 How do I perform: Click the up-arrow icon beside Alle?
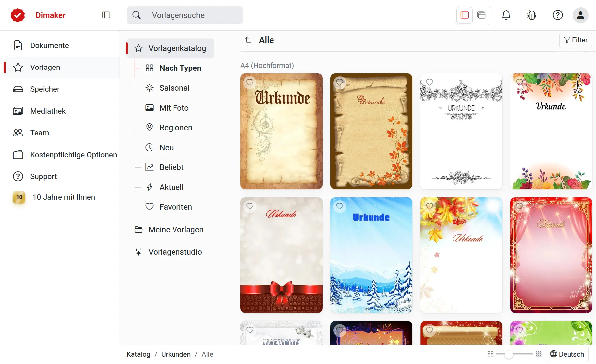pos(248,40)
